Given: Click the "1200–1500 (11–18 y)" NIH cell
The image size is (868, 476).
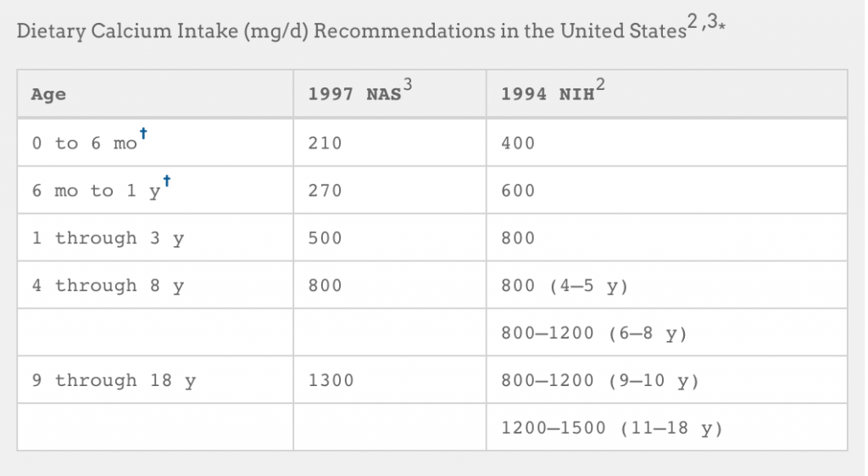Looking at the screenshot, I should tap(666, 428).
